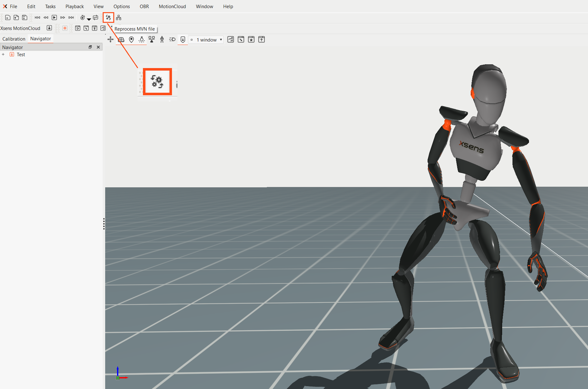Switch to the Calibration tab
588x389 pixels.
pyautogui.click(x=14, y=39)
